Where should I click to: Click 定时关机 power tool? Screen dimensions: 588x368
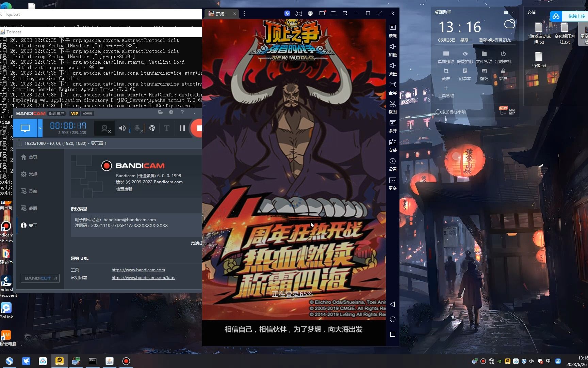pos(503,57)
